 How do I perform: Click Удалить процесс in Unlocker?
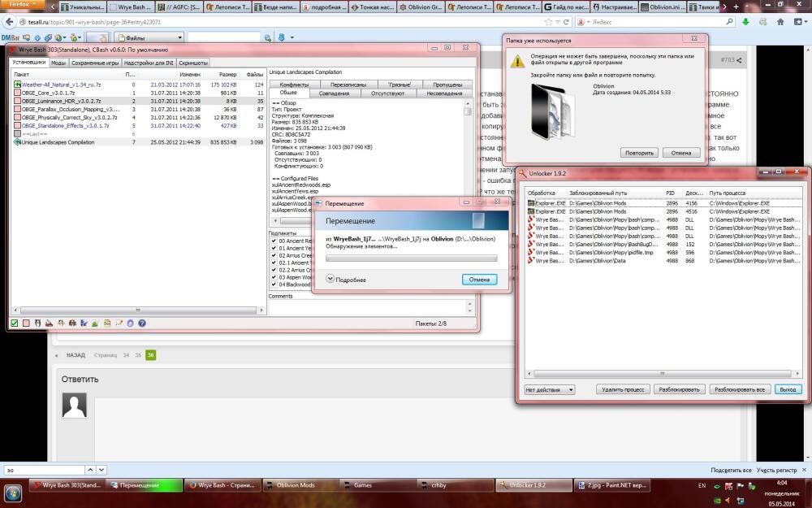click(x=623, y=389)
